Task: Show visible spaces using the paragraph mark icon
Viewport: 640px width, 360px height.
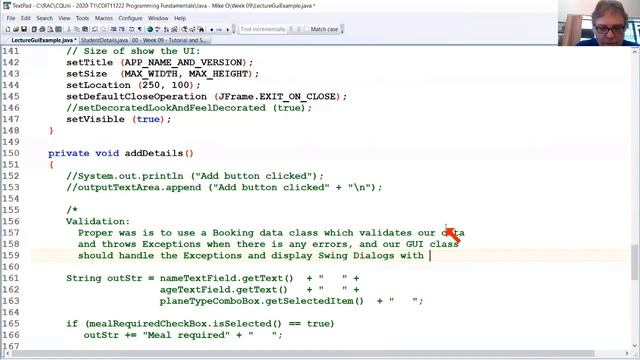Action: (140, 29)
